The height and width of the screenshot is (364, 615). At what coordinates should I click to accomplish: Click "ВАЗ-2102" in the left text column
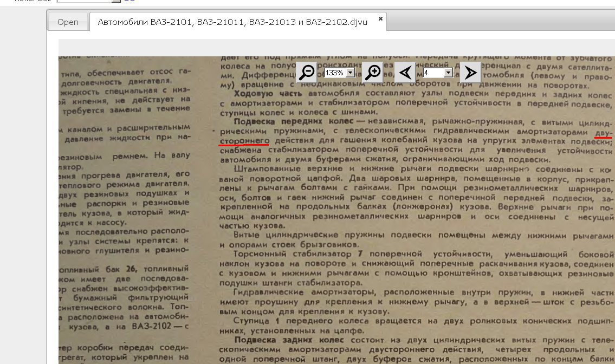pos(151,326)
